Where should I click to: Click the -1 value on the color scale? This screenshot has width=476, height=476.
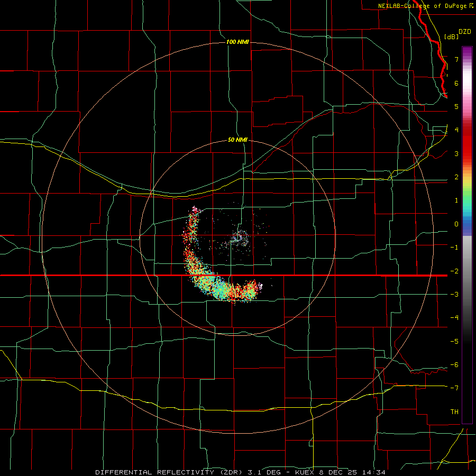[x=454, y=248]
